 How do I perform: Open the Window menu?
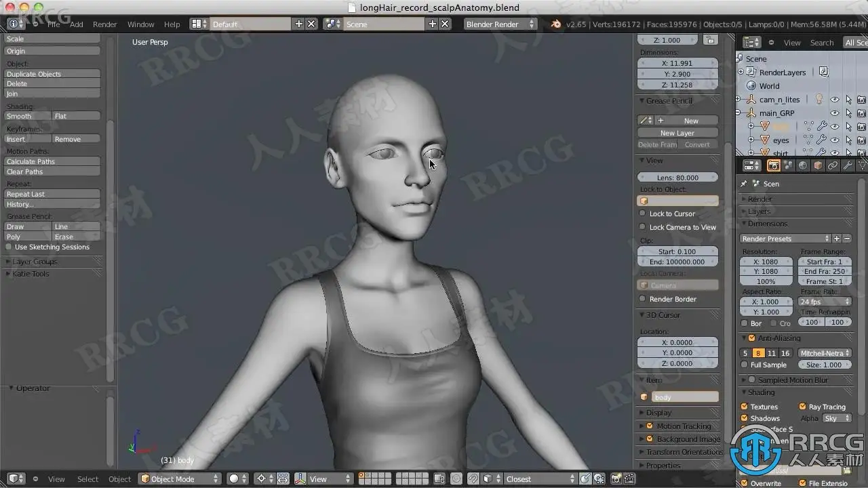coord(141,24)
